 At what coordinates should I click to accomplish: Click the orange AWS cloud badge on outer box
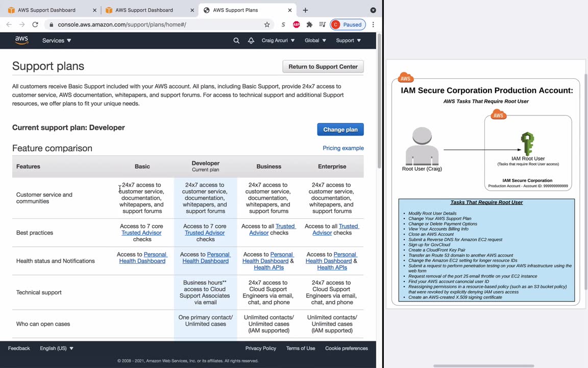pos(405,78)
